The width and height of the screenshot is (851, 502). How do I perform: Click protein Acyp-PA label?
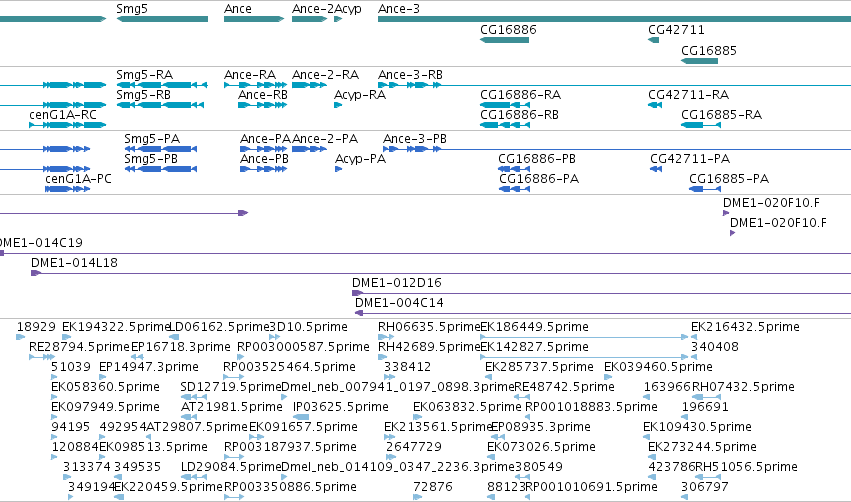tap(360, 158)
